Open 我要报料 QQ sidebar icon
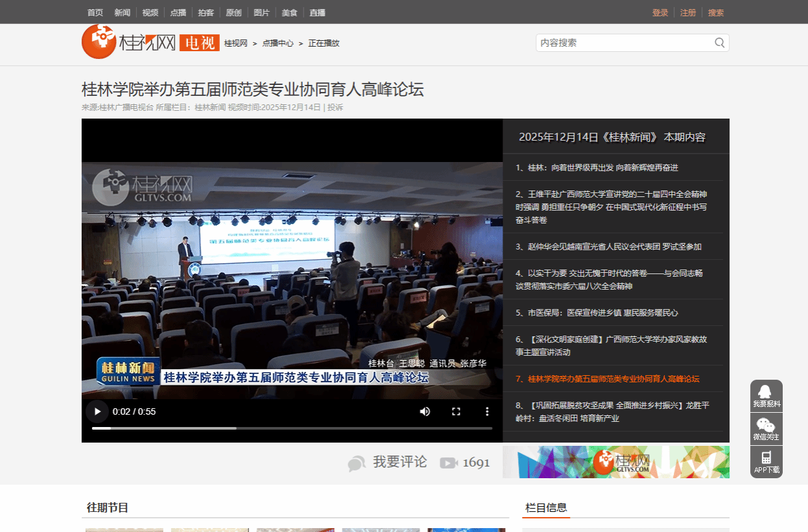The image size is (808, 532). point(766,395)
